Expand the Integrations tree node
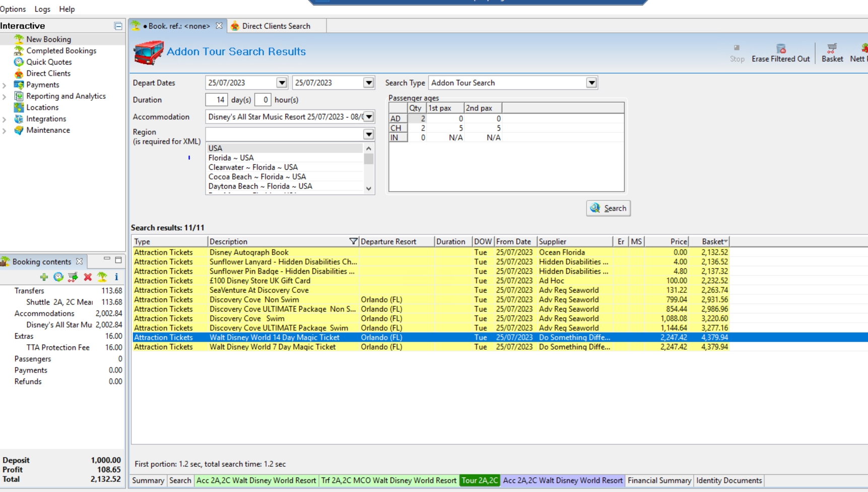 pos(5,119)
